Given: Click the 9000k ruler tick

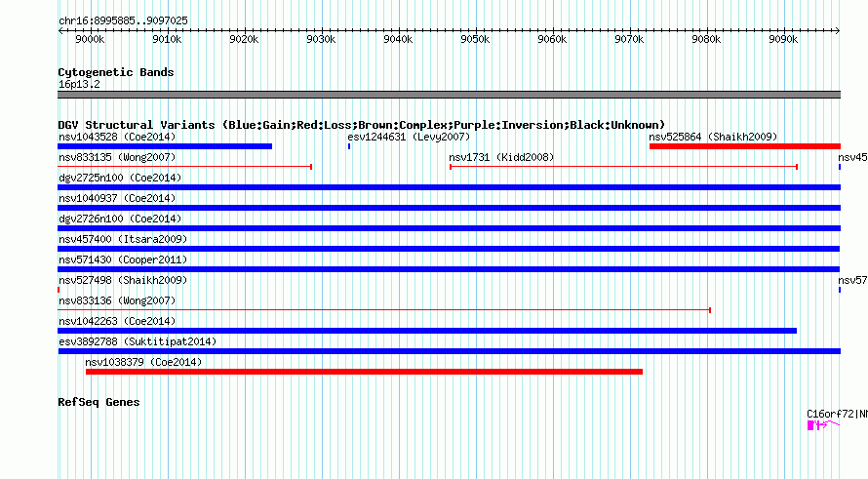Looking at the screenshot, I should pyautogui.click(x=91, y=39).
